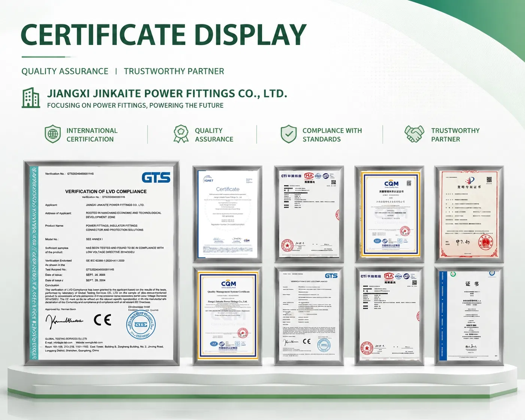The width and height of the screenshot is (525, 420).
Task: Click the CQM logo on Quality Management certificate
Action: [228, 284]
